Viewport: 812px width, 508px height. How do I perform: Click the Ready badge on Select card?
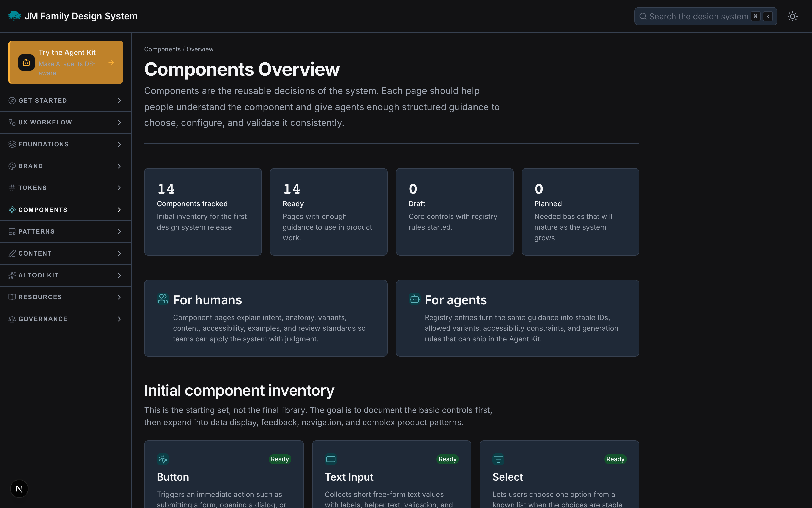tap(615, 459)
